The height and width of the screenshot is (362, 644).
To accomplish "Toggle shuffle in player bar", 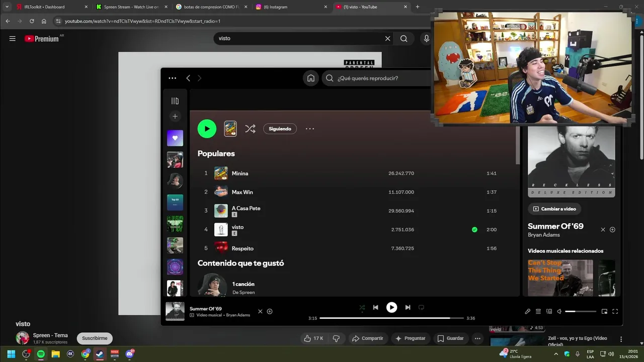I will tap(362, 307).
